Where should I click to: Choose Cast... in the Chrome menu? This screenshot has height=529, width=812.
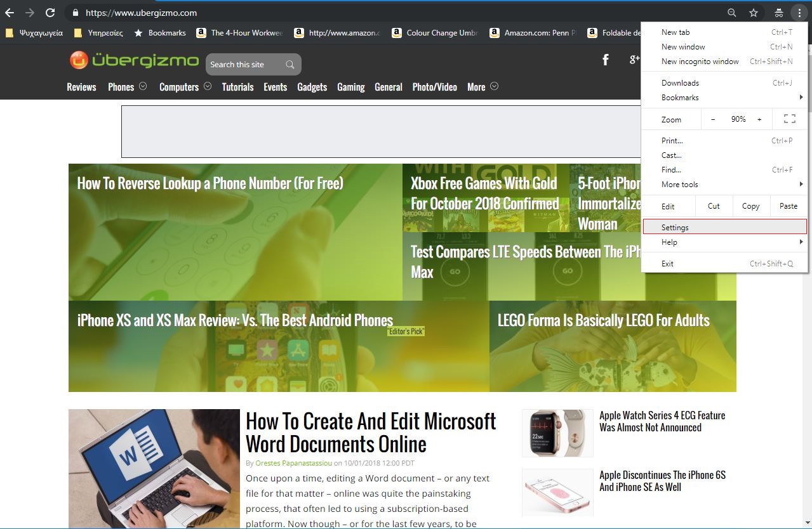coord(724,155)
